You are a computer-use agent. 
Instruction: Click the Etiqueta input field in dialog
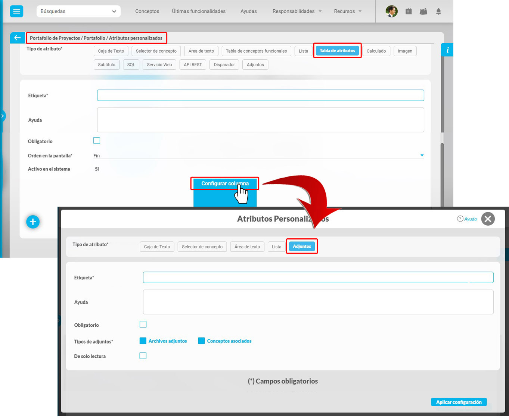[x=318, y=278]
